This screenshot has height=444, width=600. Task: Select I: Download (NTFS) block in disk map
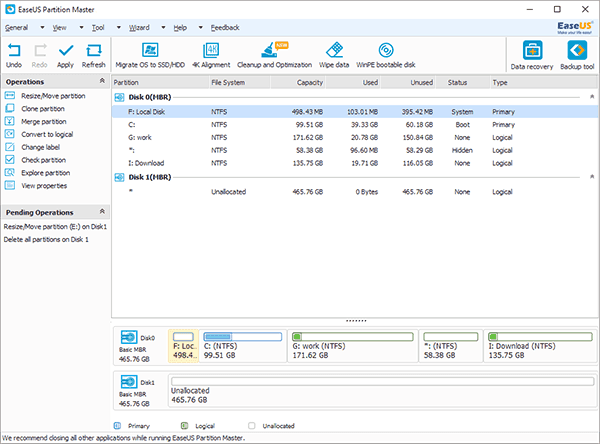point(540,346)
